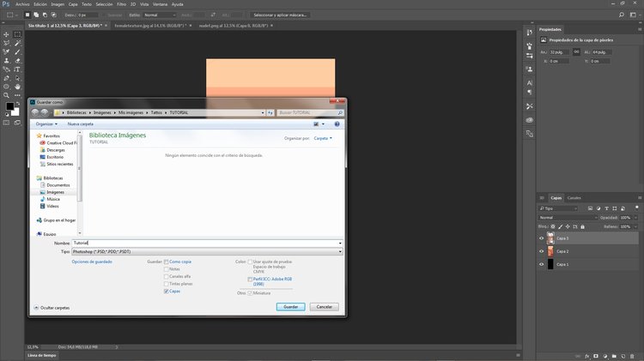The width and height of the screenshot is (644, 361).
Task: Check the 'Canales alfa' checkbox
Action: click(166, 276)
